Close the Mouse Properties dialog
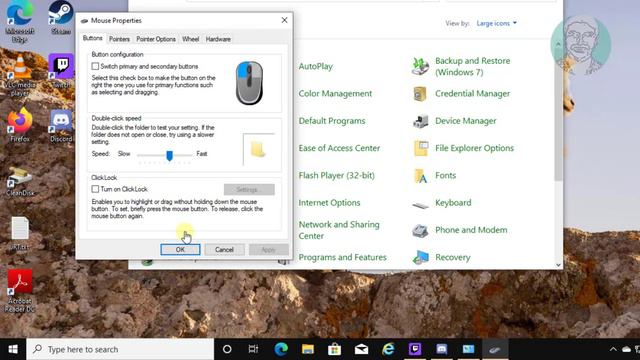640x360 pixels. click(x=284, y=20)
